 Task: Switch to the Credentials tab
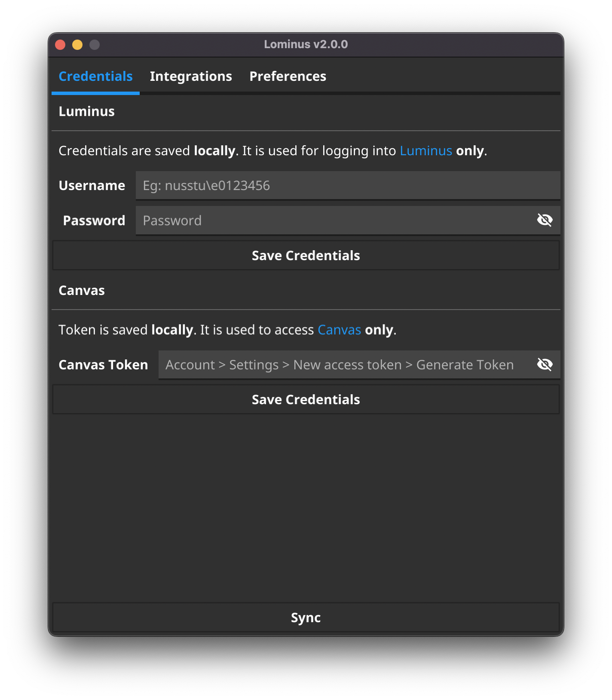click(95, 76)
